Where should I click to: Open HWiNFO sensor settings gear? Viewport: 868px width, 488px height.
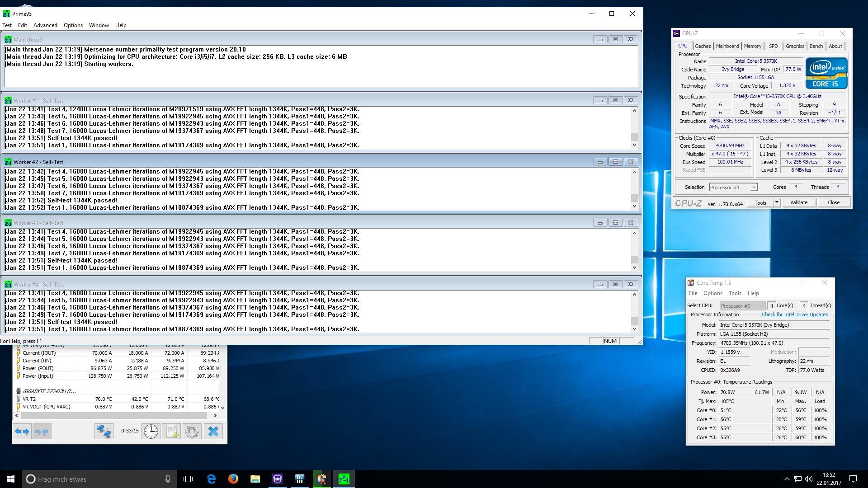192,432
